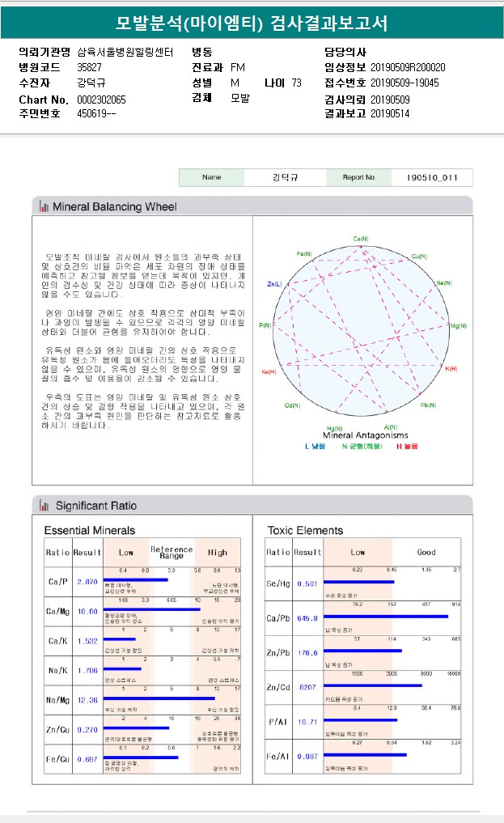Click the blue L 낮음 legend entry
The width and height of the screenshot is (504, 823).
(315, 446)
